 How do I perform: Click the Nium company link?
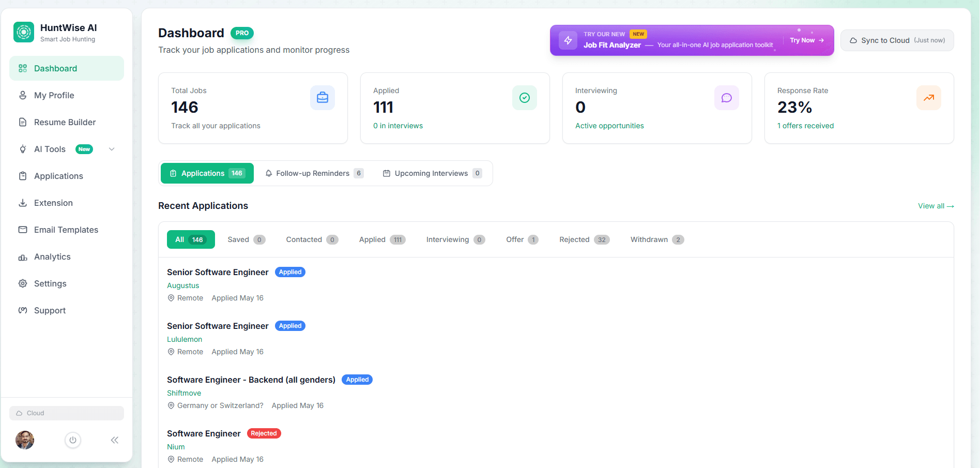176,447
